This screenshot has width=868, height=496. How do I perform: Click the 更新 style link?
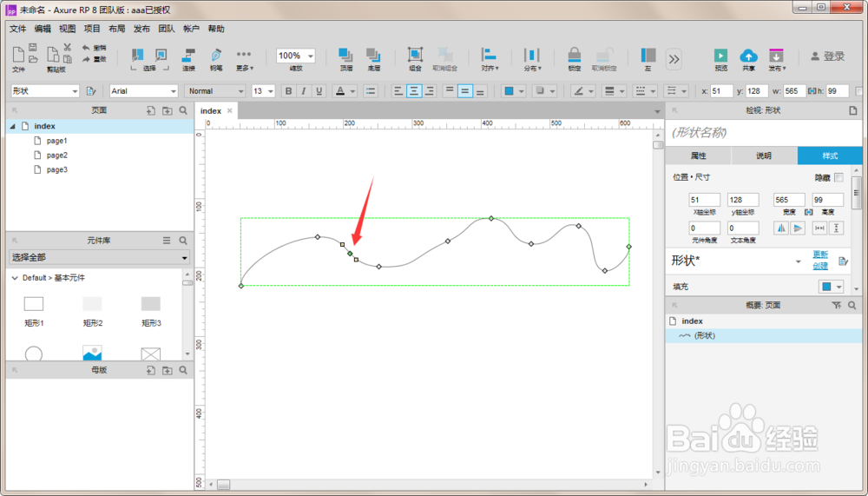(x=820, y=255)
